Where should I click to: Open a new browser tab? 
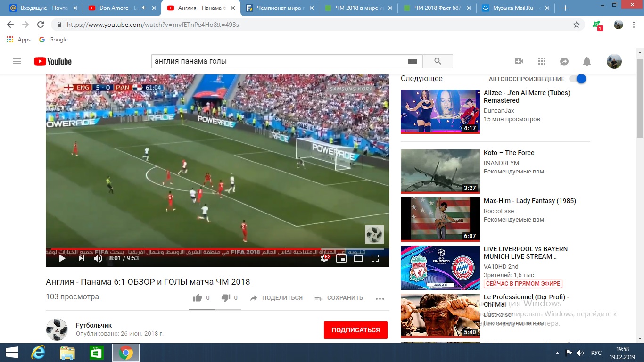[565, 8]
